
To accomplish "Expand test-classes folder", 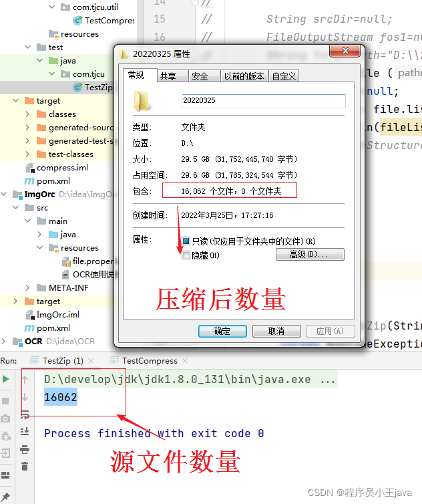I will click(x=28, y=154).
